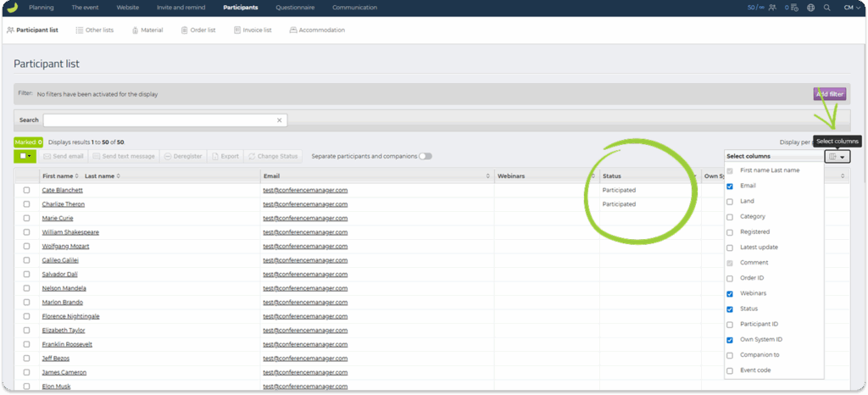Click the sort arrows beside First name

77,176
